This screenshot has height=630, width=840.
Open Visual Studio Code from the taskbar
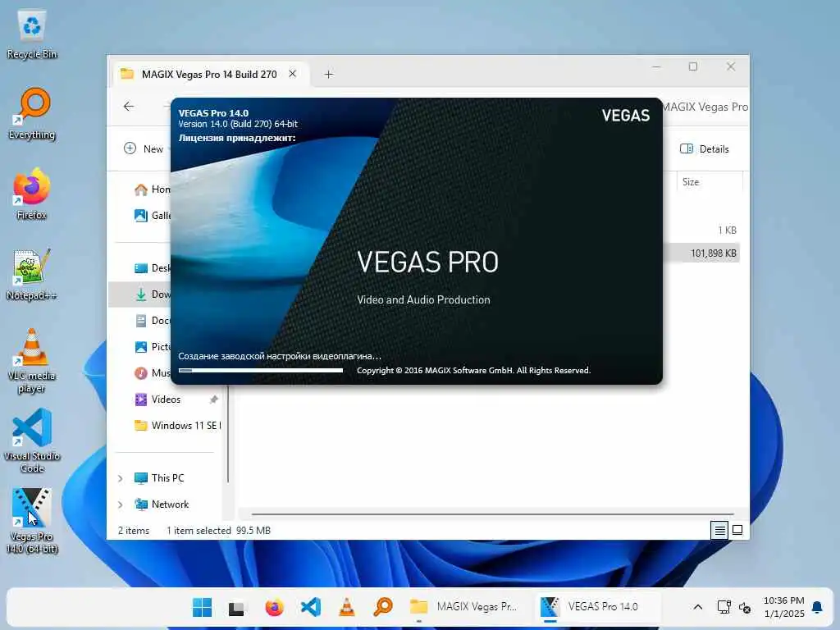click(311, 607)
